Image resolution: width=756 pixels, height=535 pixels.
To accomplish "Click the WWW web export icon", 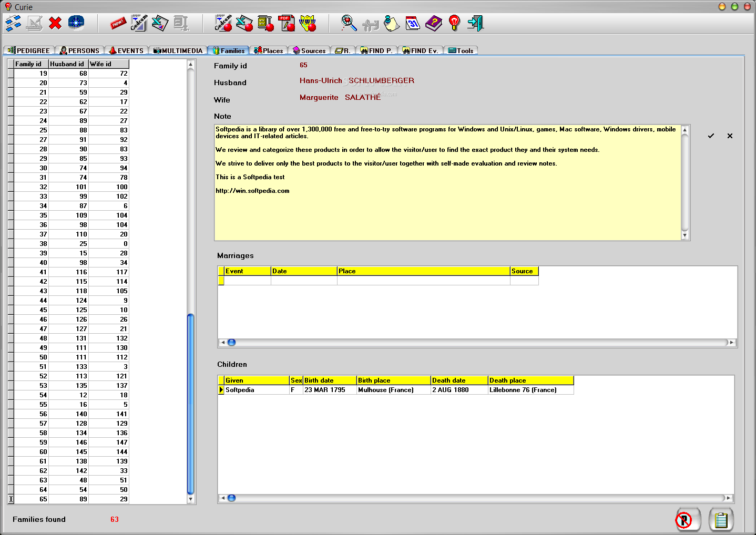I will (308, 23).
